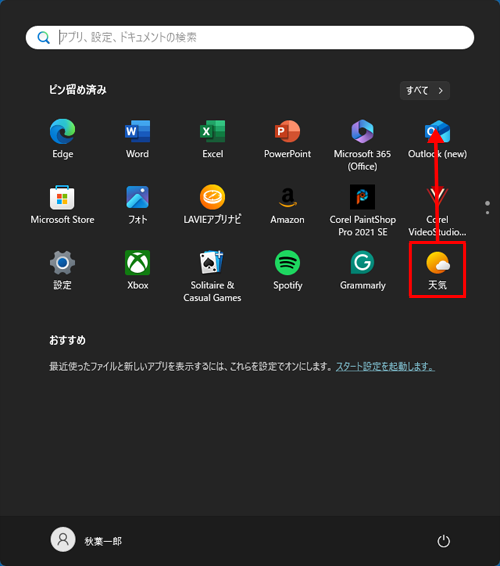Open user account 秋葉一郎 menu

86,540
